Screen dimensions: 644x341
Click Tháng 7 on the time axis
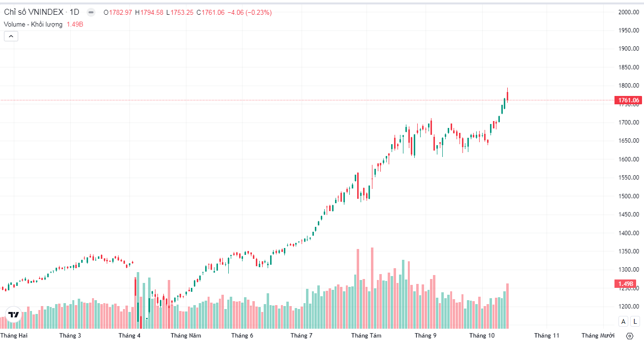click(301, 336)
